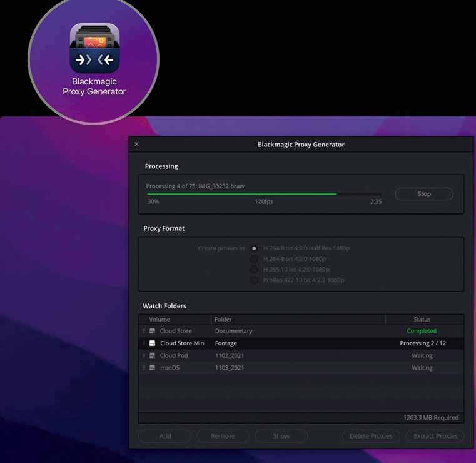
Task: Click the 1103_2021 folder cell
Action: [230, 368]
